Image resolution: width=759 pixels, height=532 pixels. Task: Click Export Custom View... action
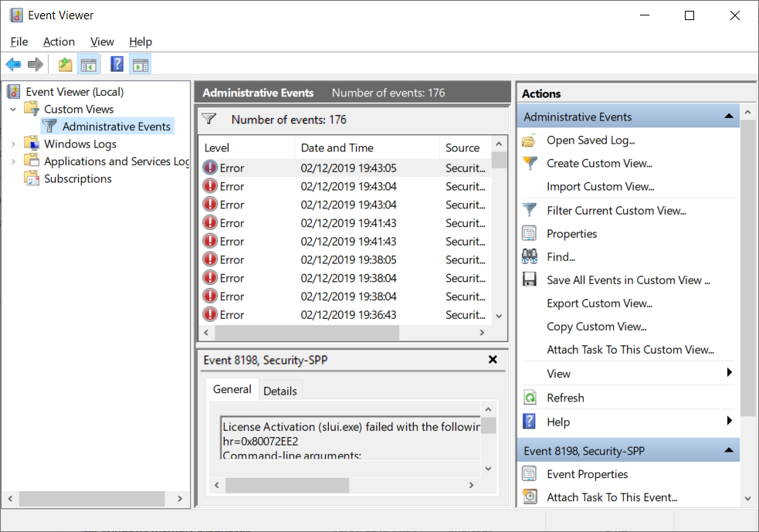point(599,303)
